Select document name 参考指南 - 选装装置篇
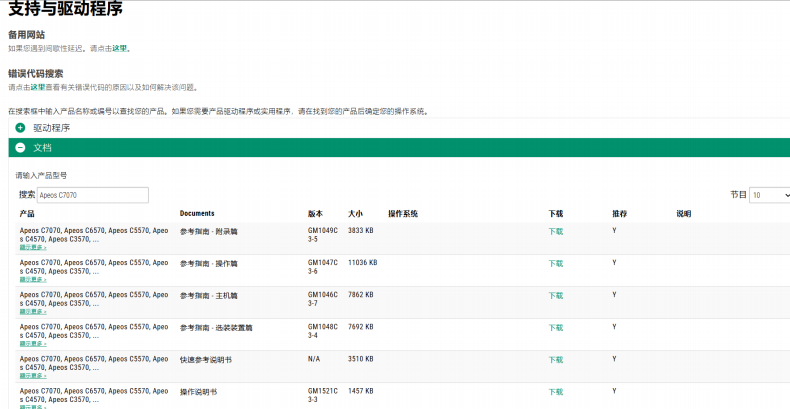The width and height of the screenshot is (790, 409). [x=216, y=328]
